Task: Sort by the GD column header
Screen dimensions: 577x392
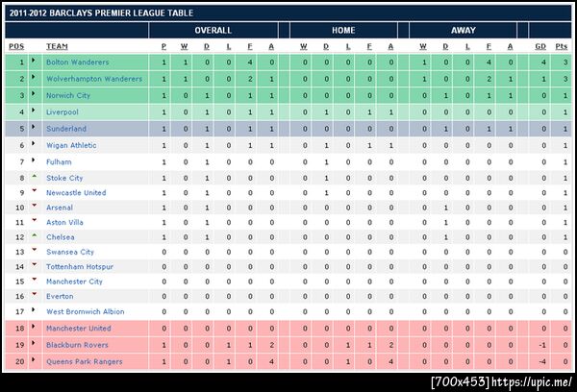Action: pos(540,46)
